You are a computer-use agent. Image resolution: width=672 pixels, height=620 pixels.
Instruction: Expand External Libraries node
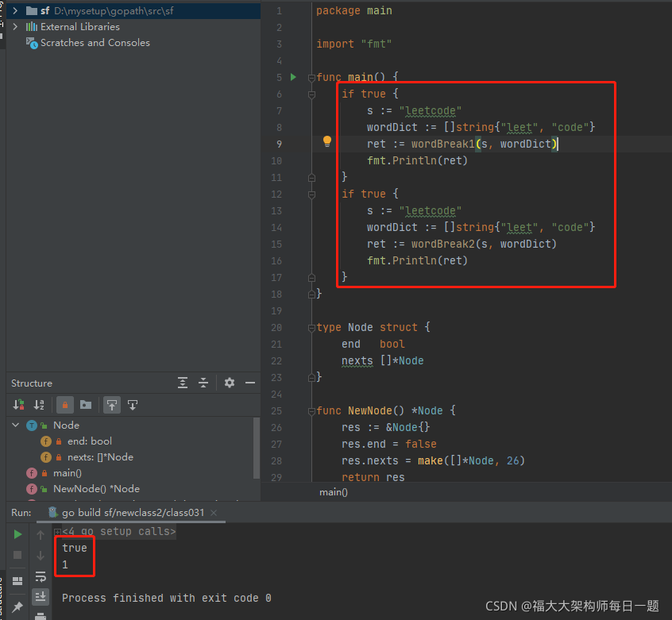tap(15, 26)
